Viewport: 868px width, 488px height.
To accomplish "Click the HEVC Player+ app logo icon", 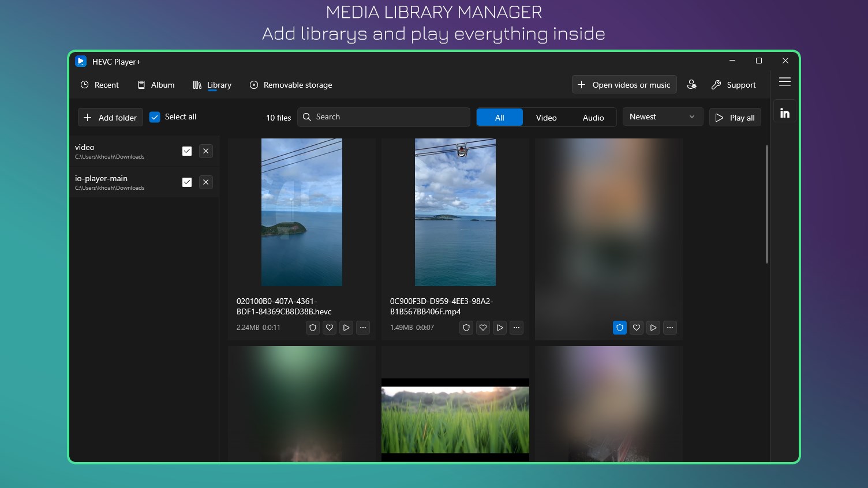I will tap(81, 61).
